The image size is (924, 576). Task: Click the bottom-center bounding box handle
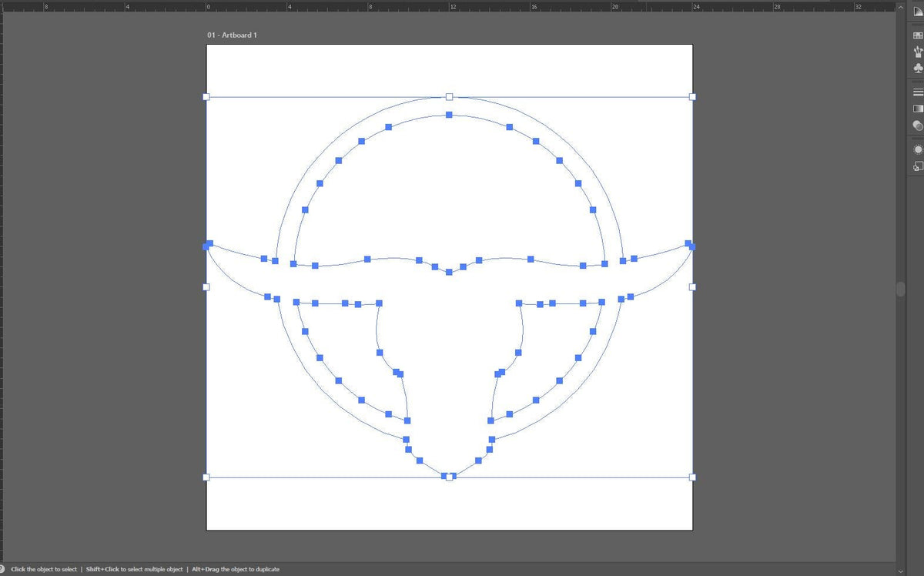click(x=449, y=477)
